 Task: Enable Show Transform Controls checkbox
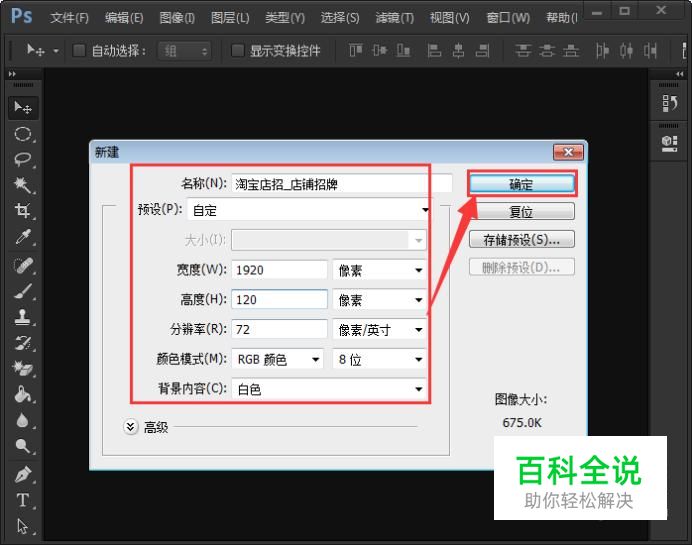[x=237, y=51]
